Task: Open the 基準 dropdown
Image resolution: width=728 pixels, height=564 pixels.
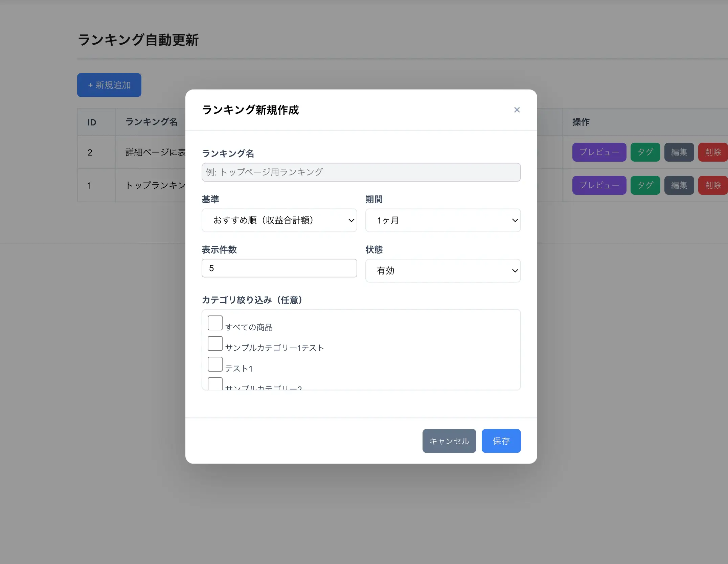Action: 279,220
